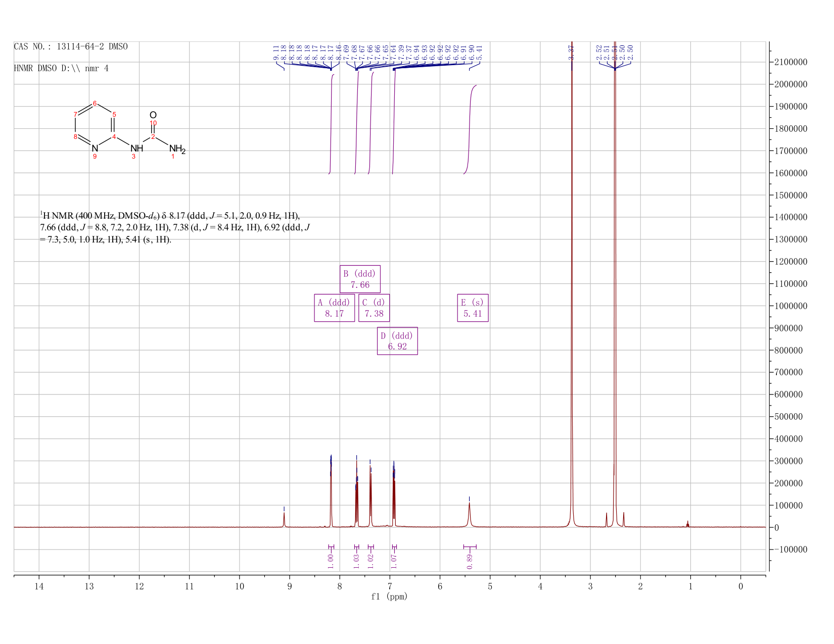Click the integral value 1.00 label
The image size is (834, 644).
(x=331, y=561)
